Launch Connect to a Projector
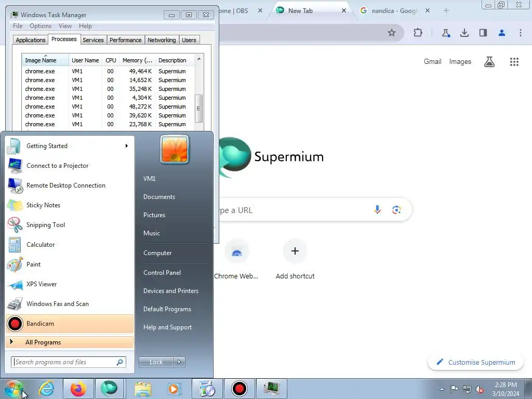This screenshot has width=532, height=399. tap(70, 166)
